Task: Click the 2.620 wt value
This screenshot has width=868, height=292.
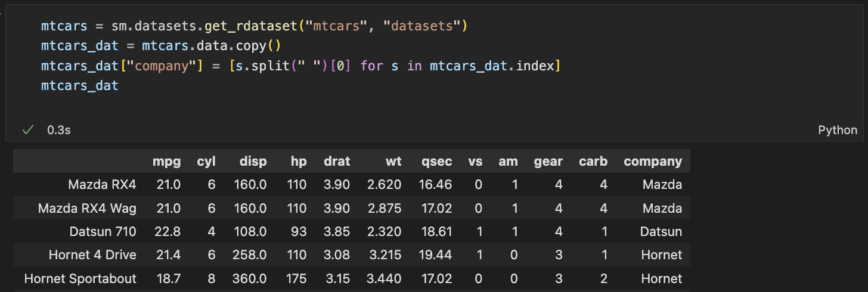Action: click(385, 185)
